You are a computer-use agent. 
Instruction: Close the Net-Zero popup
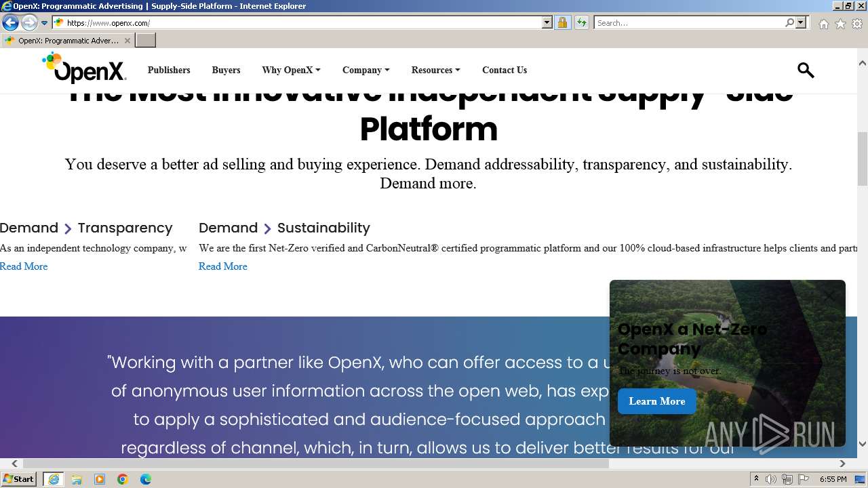tap(829, 296)
